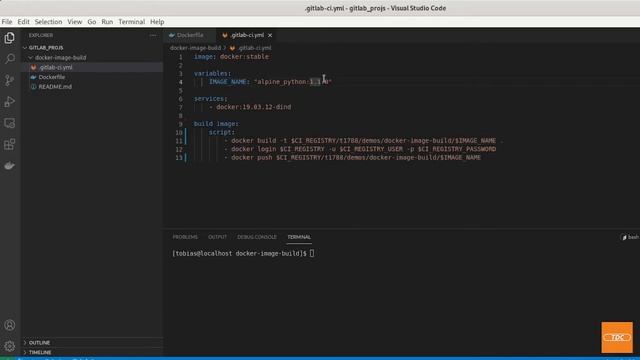Click the Dockerfile whale icon in explorer
640x360 pixels.
[x=33, y=77]
